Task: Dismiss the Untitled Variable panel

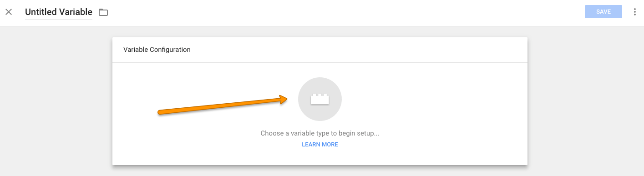Action: pos(9,12)
